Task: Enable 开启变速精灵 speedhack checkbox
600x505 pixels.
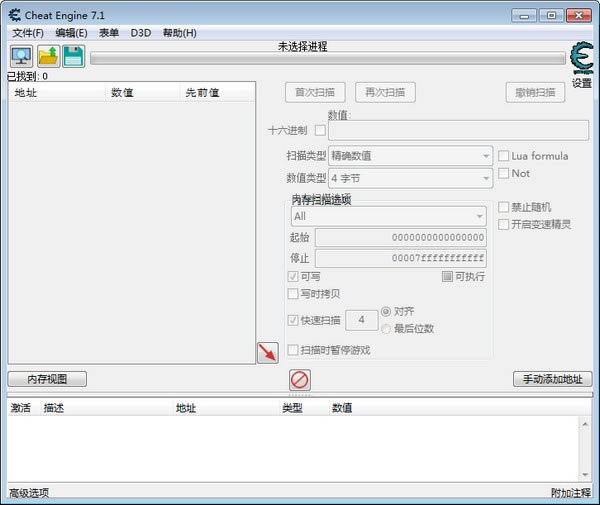Action: pos(504,224)
